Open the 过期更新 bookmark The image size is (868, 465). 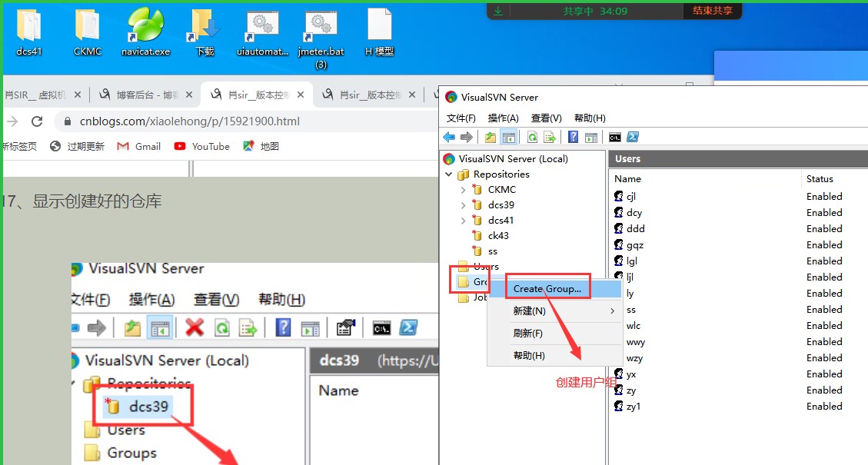(77, 146)
